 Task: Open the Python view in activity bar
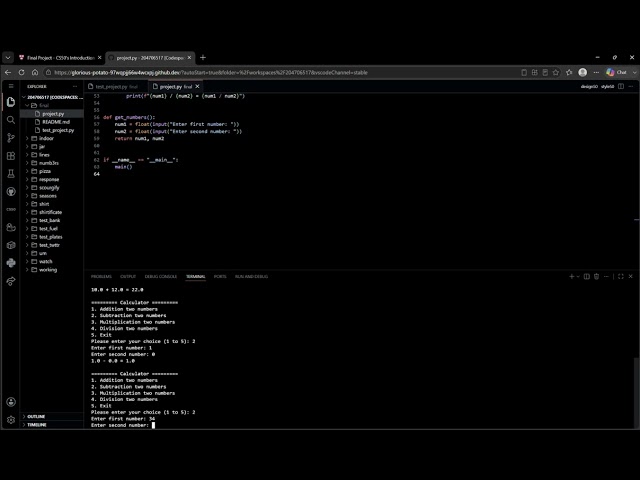(11, 263)
